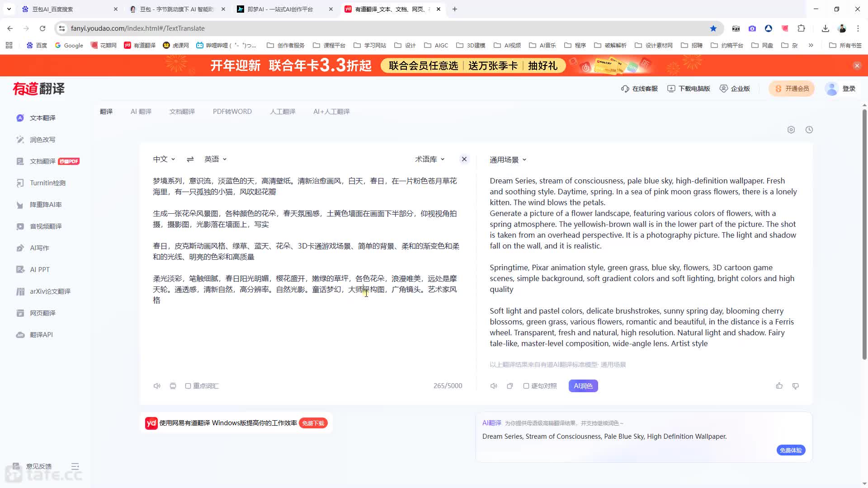Open the browser downloads icon

tap(826, 28)
